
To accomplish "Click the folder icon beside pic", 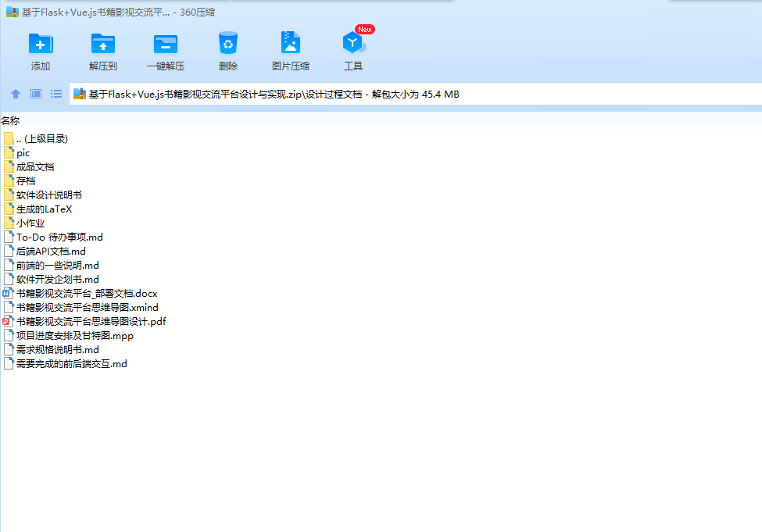I will pyautogui.click(x=9, y=153).
